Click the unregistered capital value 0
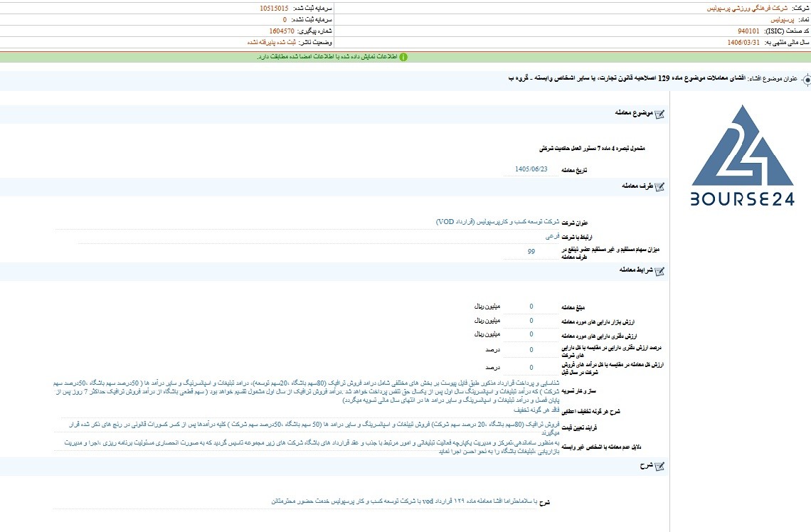The height and width of the screenshot is (532, 811). 285,20
